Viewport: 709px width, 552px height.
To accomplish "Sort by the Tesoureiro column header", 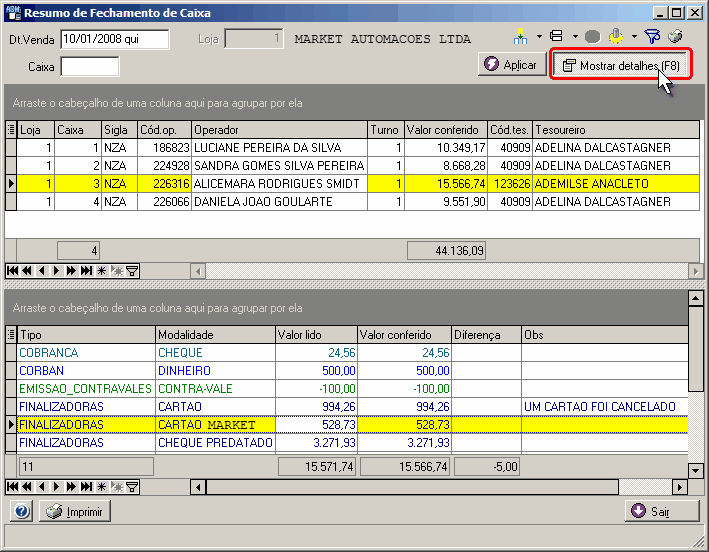I will (616, 130).
